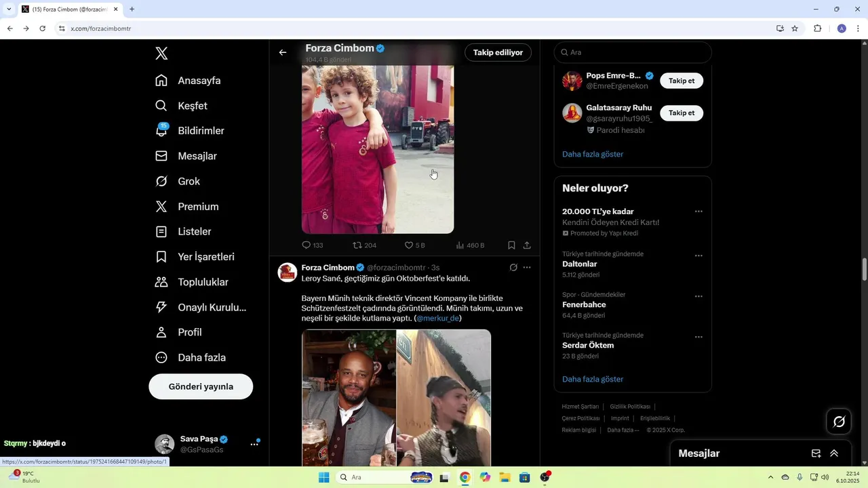Open a new Chrome tab
The width and height of the screenshot is (868, 488).
[x=132, y=9]
